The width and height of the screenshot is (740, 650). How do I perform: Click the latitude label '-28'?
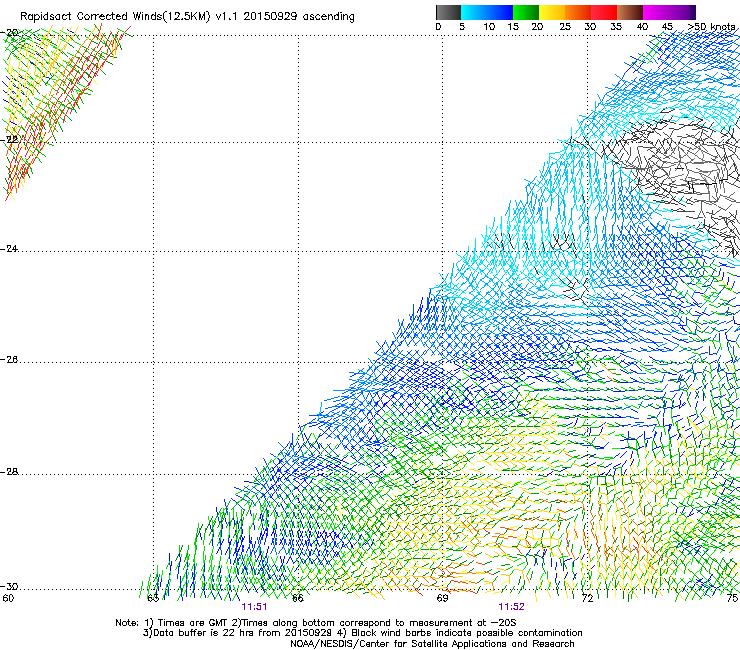pos(10,472)
